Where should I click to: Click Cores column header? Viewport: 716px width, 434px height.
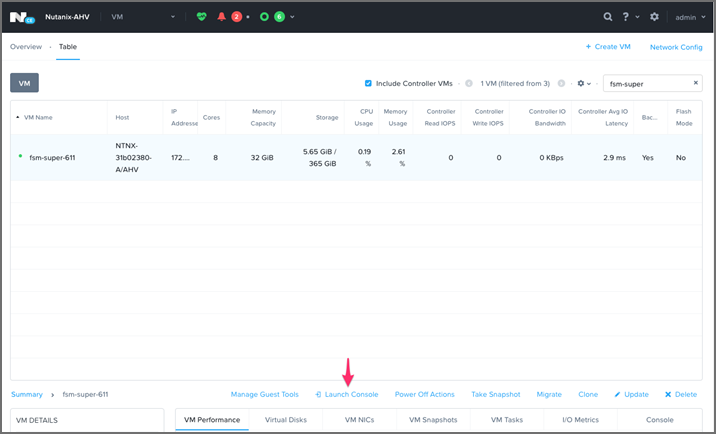coord(211,117)
